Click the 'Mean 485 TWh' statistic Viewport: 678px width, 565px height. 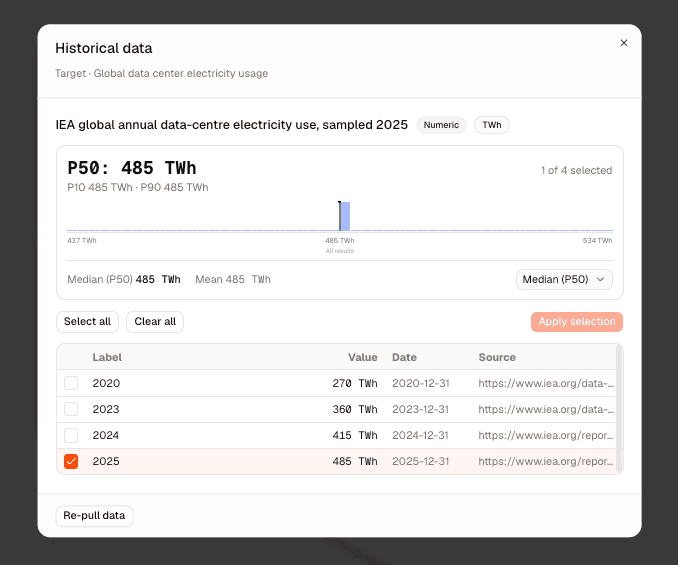233,279
